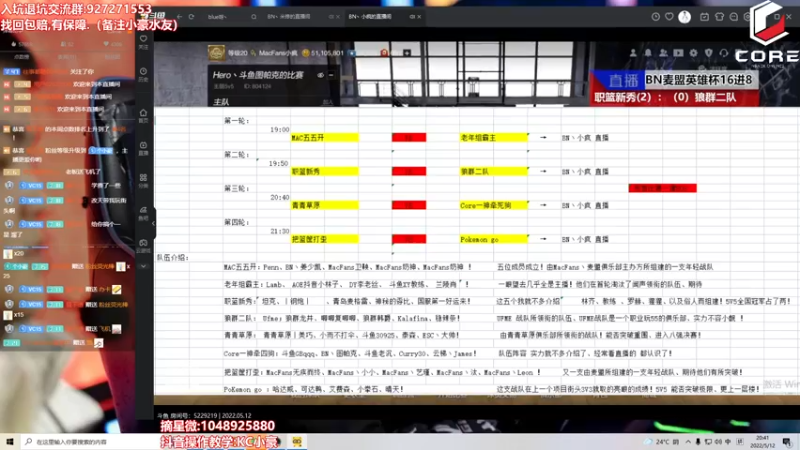This screenshot has height=450, width=800.
Task: Open 云游戏 in the Douyu sidebar
Action: tap(143, 246)
